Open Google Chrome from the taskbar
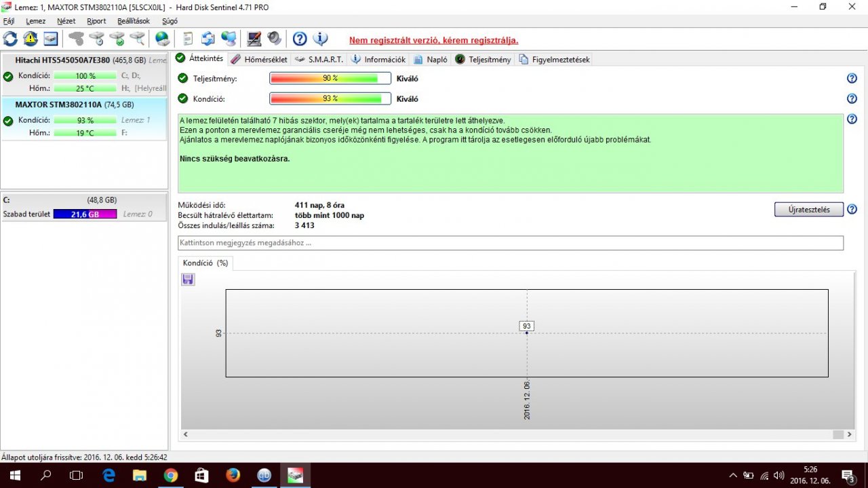Image resolution: width=868 pixels, height=488 pixels. click(x=170, y=475)
